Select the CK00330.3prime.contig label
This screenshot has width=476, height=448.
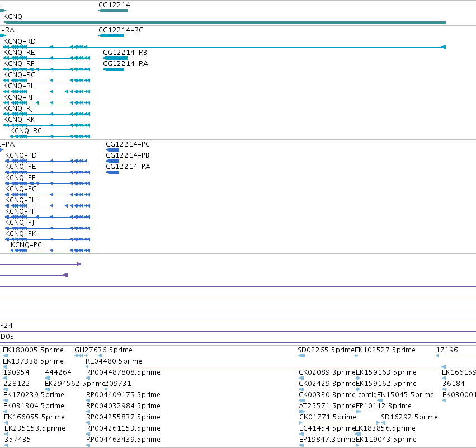(338, 395)
